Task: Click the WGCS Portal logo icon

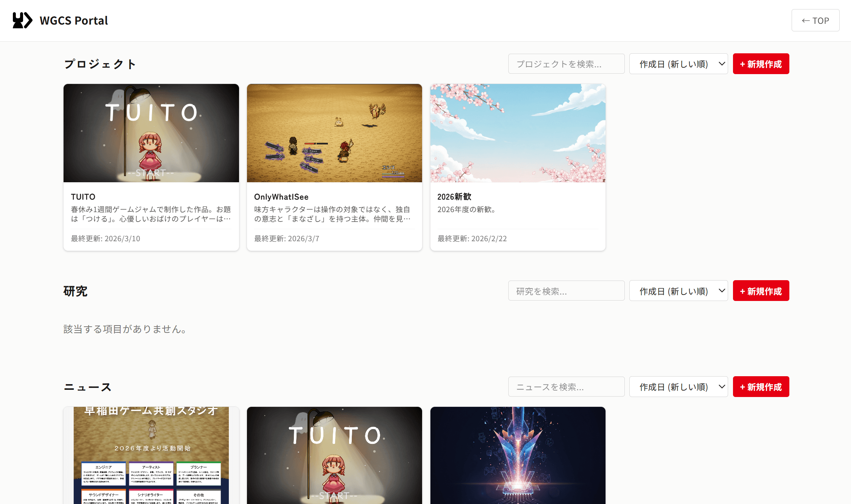Action: [x=22, y=20]
